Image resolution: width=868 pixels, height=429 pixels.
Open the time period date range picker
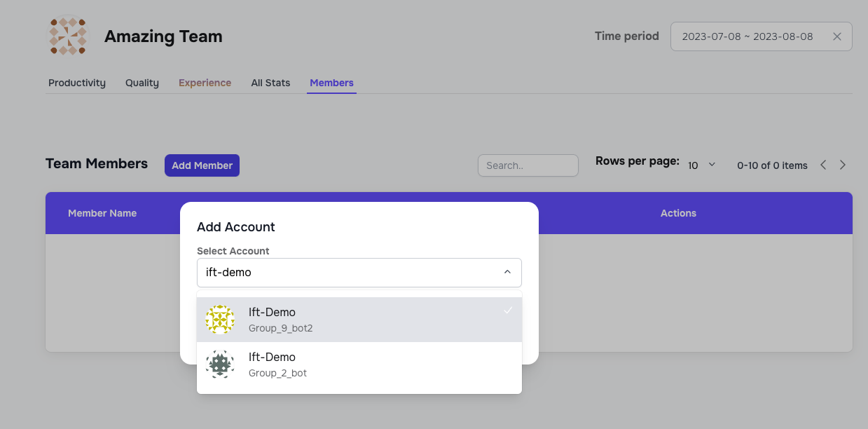pyautogui.click(x=747, y=36)
